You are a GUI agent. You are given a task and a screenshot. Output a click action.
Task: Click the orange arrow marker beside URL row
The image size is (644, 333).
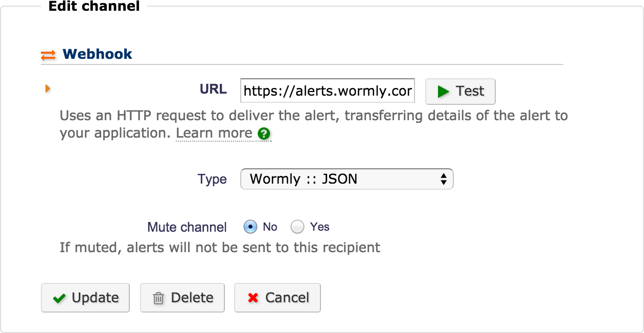(48, 88)
